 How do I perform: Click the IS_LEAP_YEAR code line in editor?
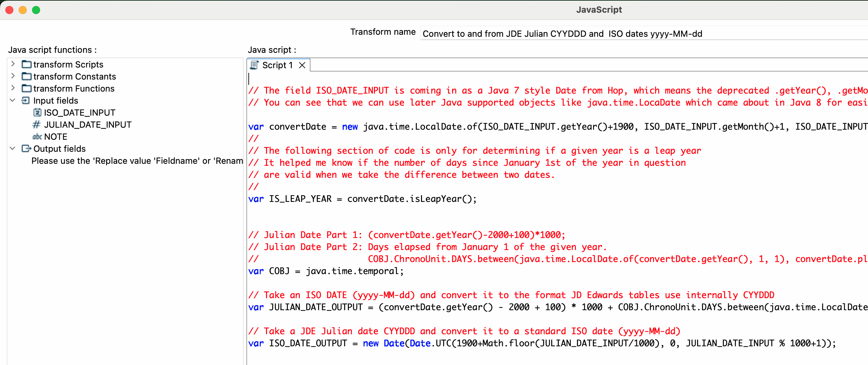[x=362, y=199]
